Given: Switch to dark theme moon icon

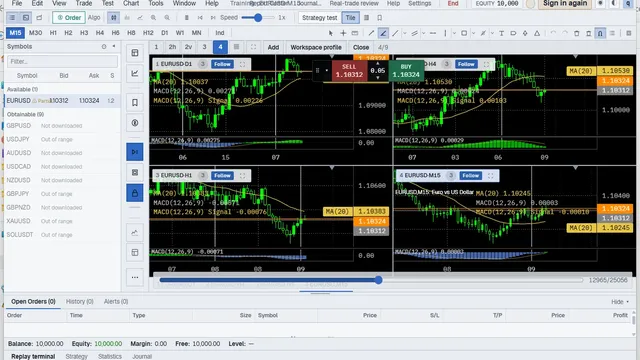Looking at the screenshot, I should point(614,4).
